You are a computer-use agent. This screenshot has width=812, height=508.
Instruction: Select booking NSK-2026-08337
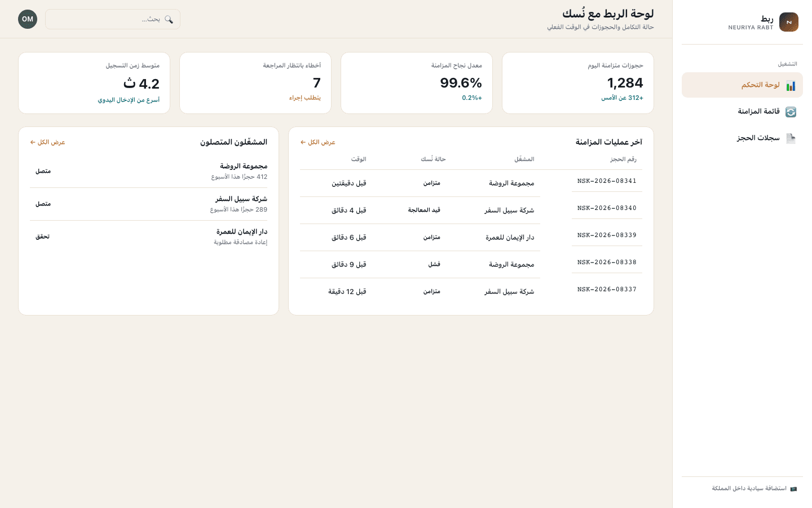607,290
